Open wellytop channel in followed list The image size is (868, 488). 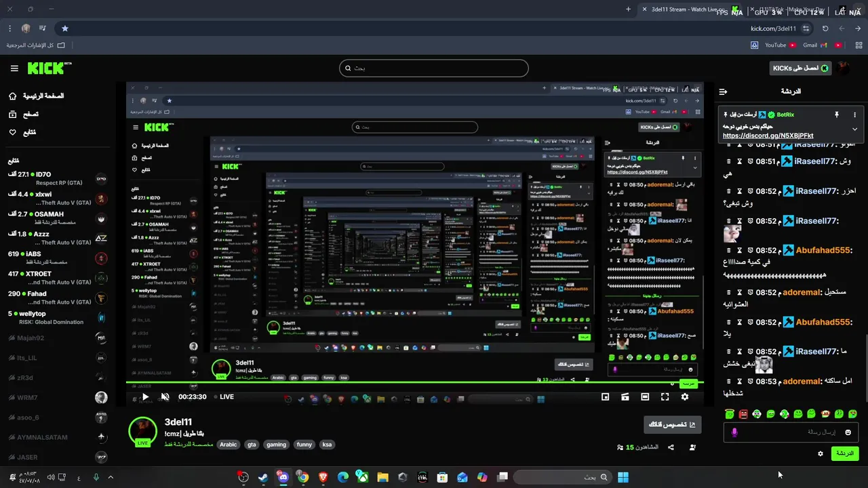(58, 318)
